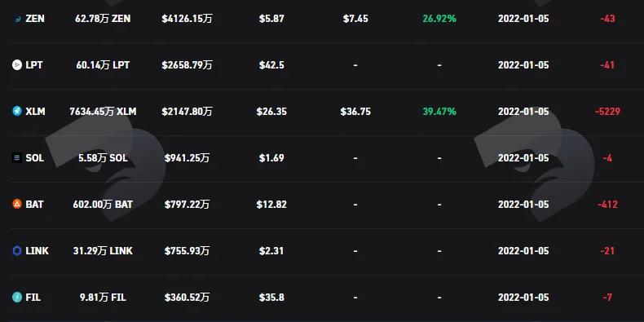Click the SOL coin icon
644x322 pixels.
[17, 157]
